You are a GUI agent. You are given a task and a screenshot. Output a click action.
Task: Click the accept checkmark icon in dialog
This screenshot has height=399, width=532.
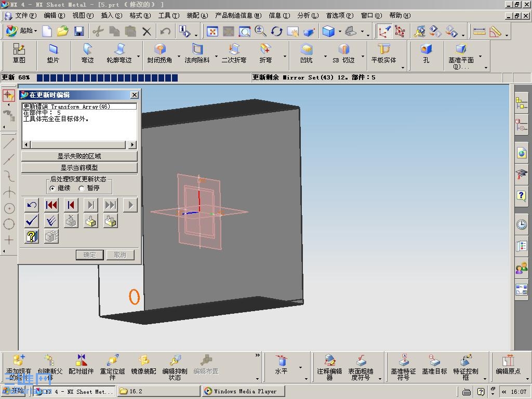point(32,221)
